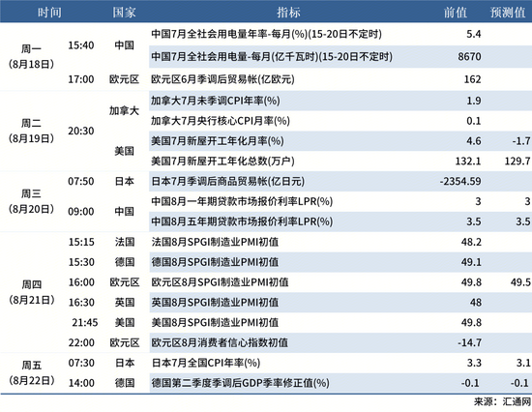Select 中国8月五年期LPR indicator
The width and height of the screenshot is (532, 412).
[242, 221]
